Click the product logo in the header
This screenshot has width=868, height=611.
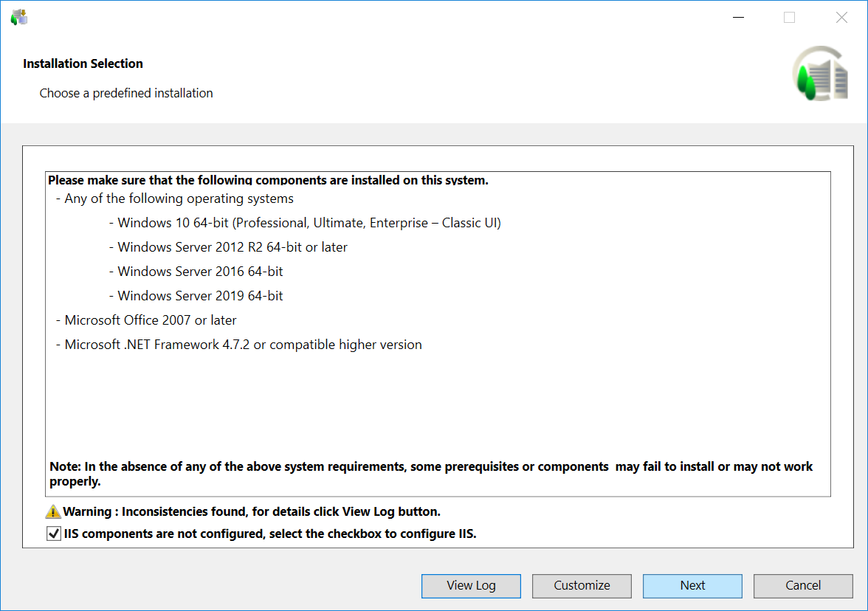click(x=821, y=74)
